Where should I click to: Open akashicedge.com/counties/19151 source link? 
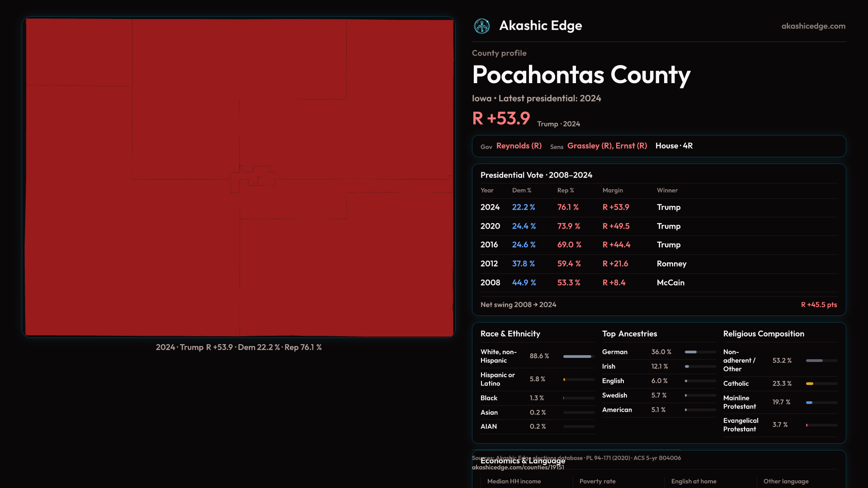[x=518, y=468]
